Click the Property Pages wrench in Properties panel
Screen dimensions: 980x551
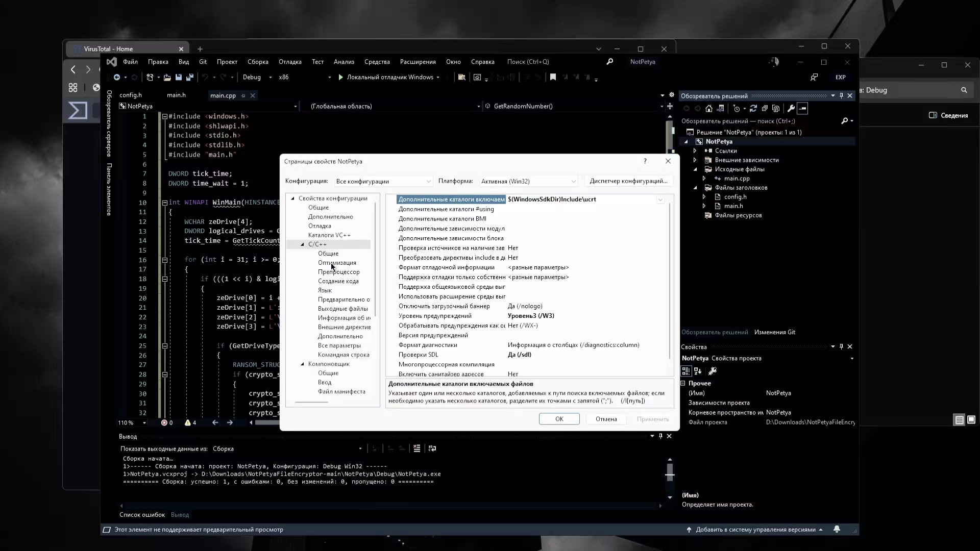[x=713, y=371]
